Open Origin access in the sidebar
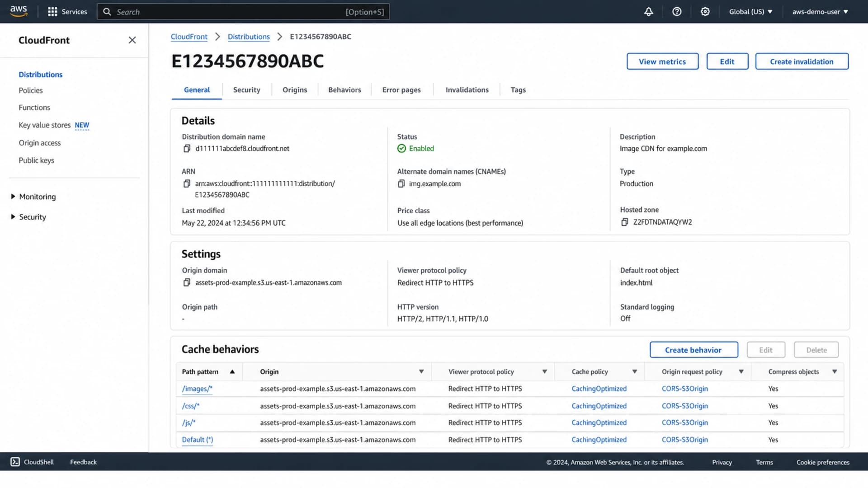Image resolution: width=868 pixels, height=488 pixels. click(40, 143)
